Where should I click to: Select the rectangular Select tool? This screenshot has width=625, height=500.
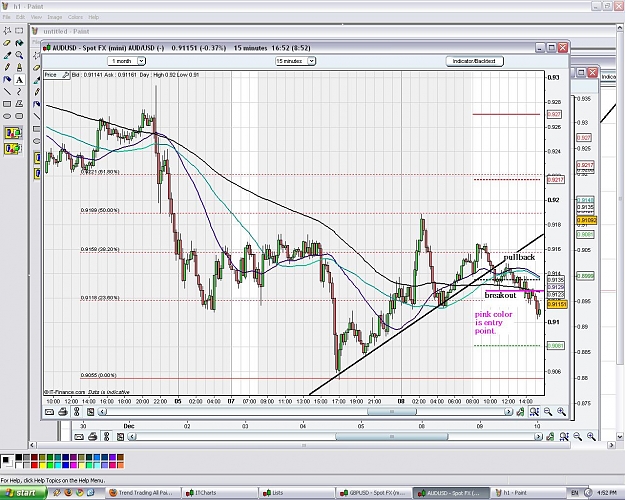19,31
